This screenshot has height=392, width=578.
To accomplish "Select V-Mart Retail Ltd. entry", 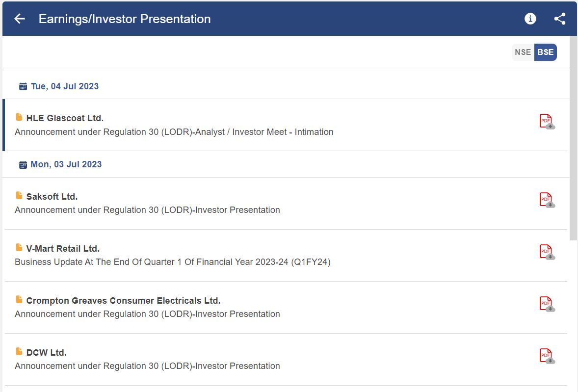I will [63, 249].
